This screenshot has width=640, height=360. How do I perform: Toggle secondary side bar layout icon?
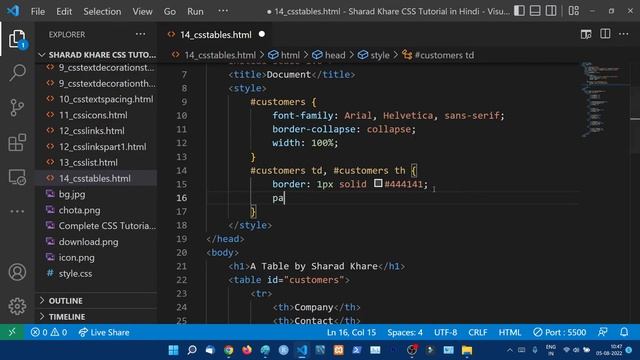pos(551,11)
